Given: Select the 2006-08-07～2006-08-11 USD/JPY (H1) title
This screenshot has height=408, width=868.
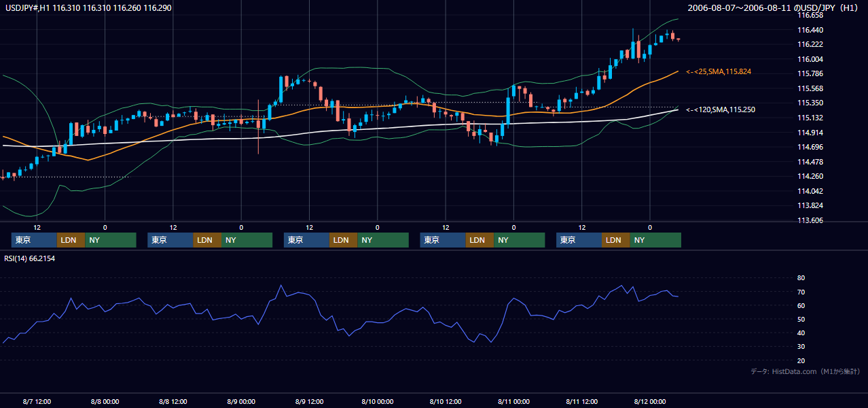Looking at the screenshot, I should (772, 7).
